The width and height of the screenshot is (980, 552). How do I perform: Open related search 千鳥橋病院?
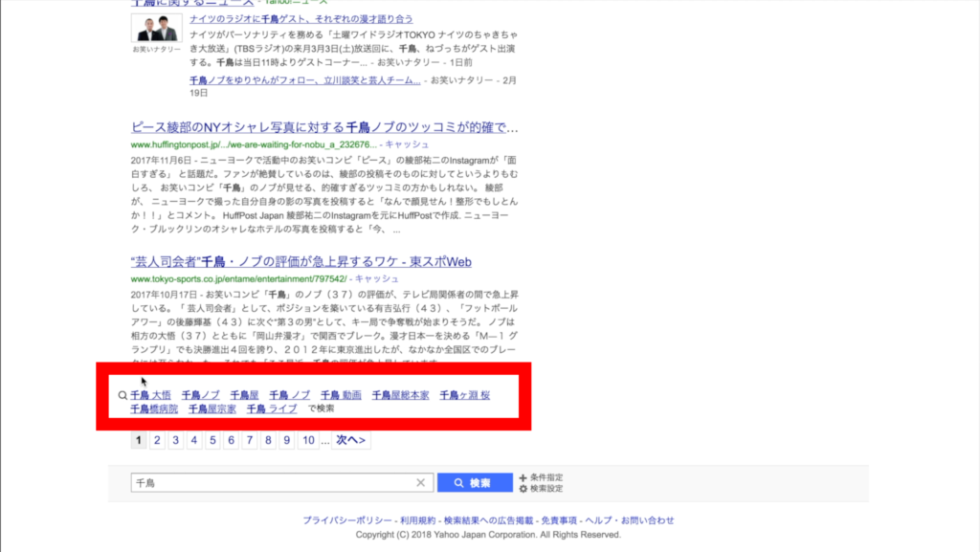pyautogui.click(x=154, y=408)
